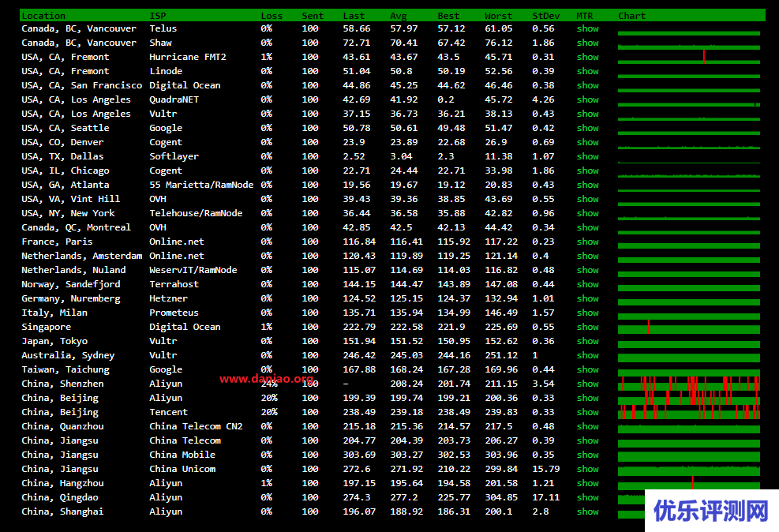Click show in the Atlanta 55 Marietta/RamNode row
The width and height of the screenshot is (779, 532).
[x=587, y=185]
